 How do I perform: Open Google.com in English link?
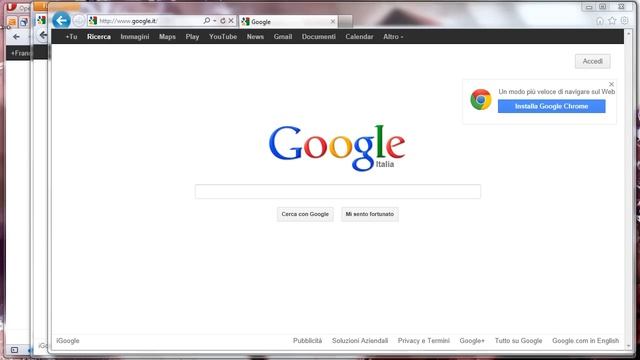(x=585, y=341)
